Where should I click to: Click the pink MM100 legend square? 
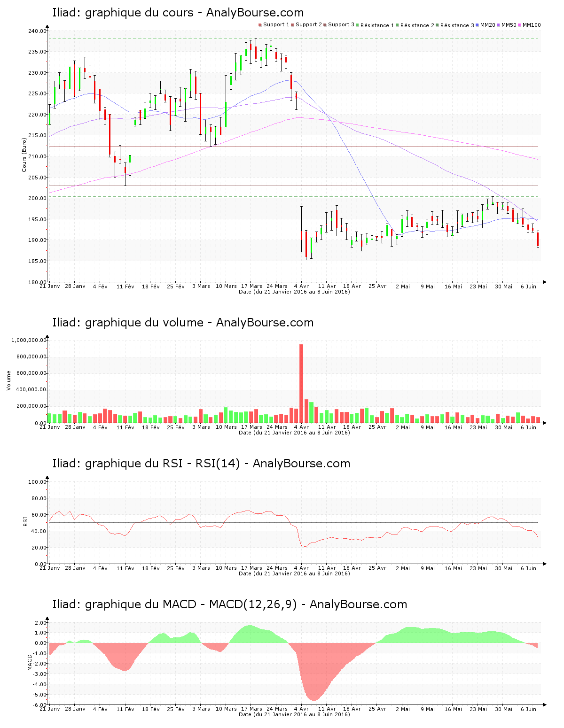coord(519,25)
